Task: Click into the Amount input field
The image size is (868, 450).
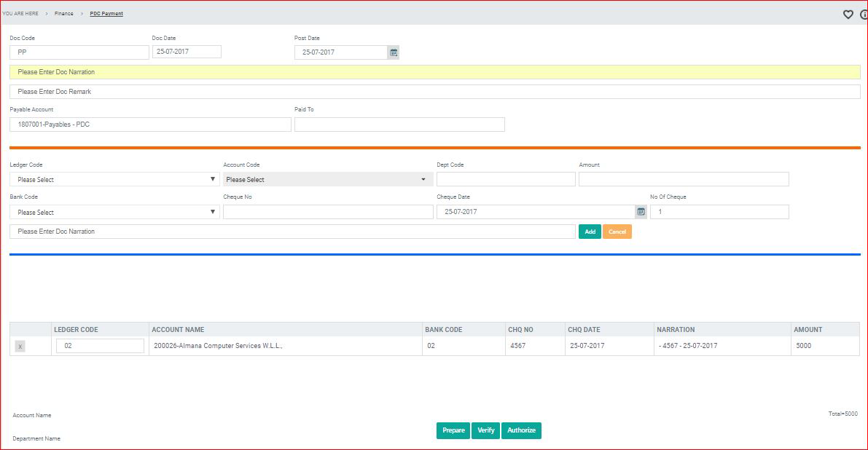Action: tap(683, 180)
